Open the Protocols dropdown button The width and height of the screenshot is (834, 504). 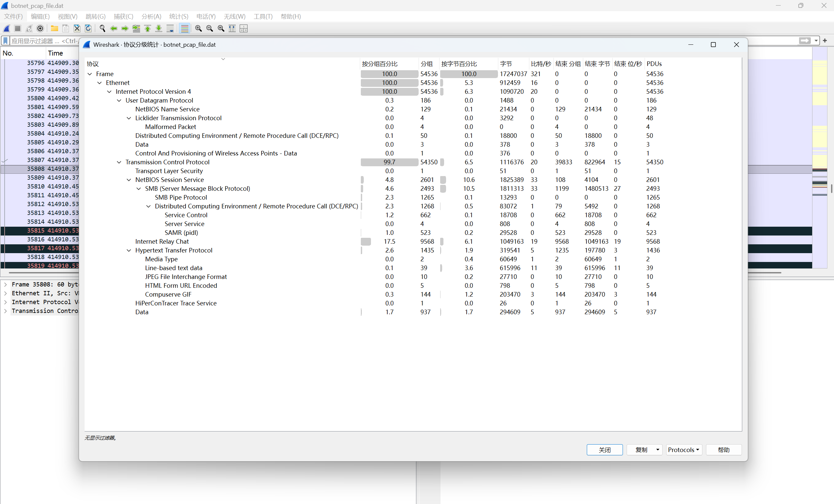[683, 450]
